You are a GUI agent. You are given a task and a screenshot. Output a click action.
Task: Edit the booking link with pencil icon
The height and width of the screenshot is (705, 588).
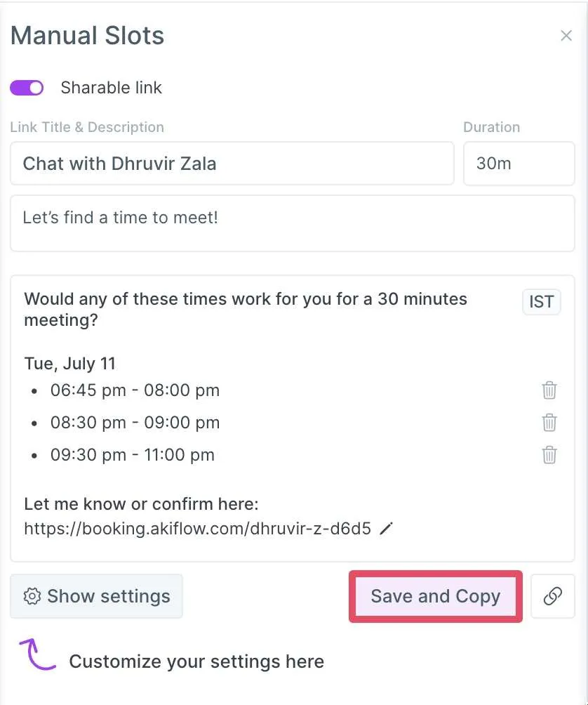tap(387, 528)
